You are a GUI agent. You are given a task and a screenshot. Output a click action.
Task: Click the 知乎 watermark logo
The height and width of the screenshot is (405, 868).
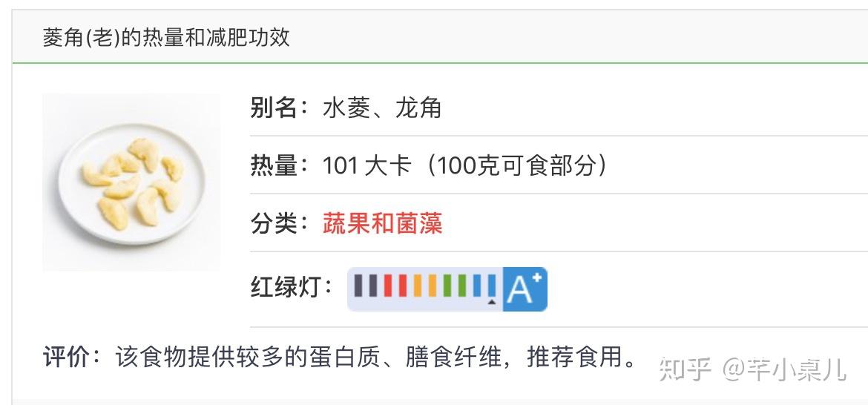tap(685, 369)
